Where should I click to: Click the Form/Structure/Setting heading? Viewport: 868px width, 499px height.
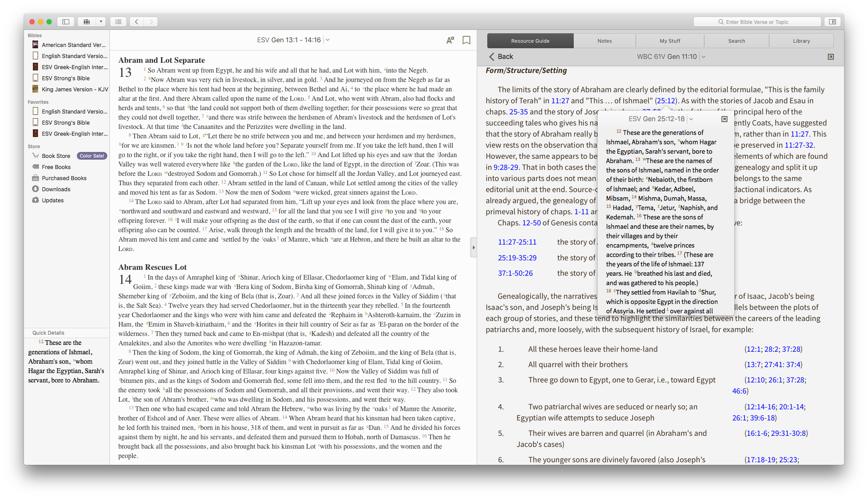click(526, 70)
